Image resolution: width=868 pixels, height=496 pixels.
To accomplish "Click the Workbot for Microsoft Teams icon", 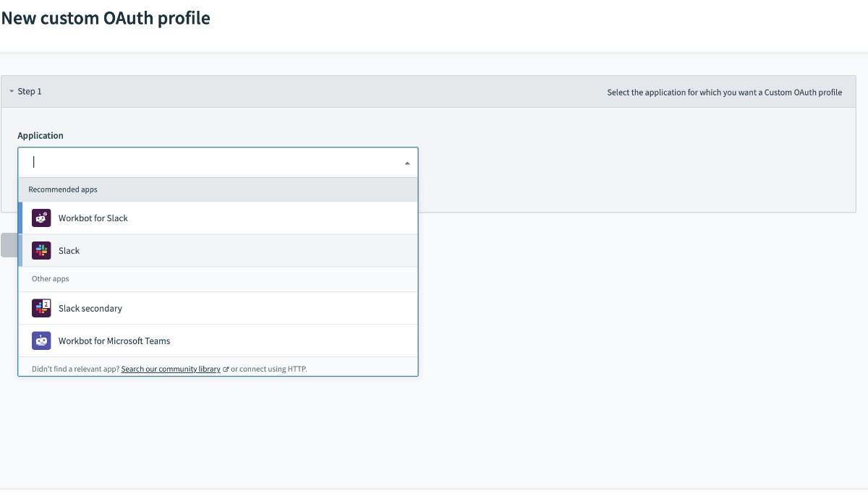I will (x=41, y=341).
